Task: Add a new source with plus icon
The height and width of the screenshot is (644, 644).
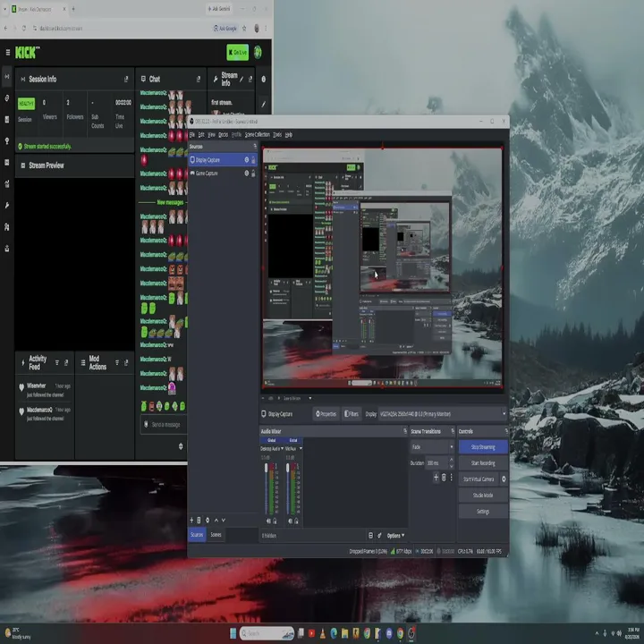Action: tap(191, 520)
